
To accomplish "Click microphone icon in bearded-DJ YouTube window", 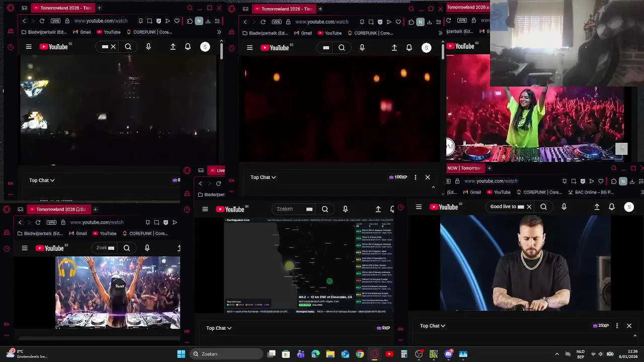I will 563,207.
